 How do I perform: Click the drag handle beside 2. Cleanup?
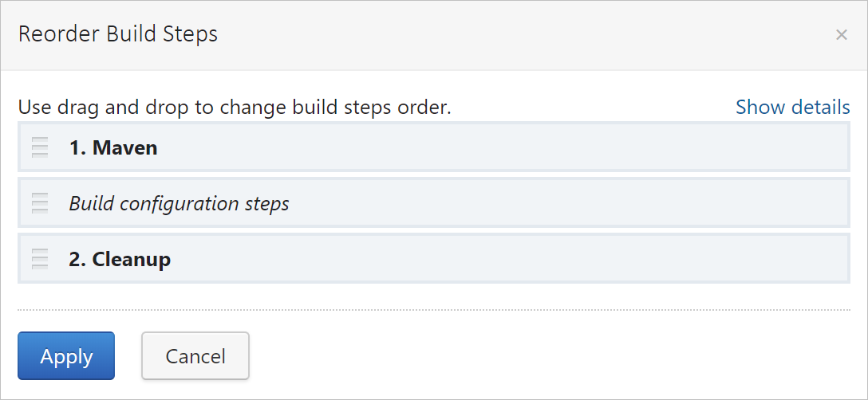tap(40, 259)
